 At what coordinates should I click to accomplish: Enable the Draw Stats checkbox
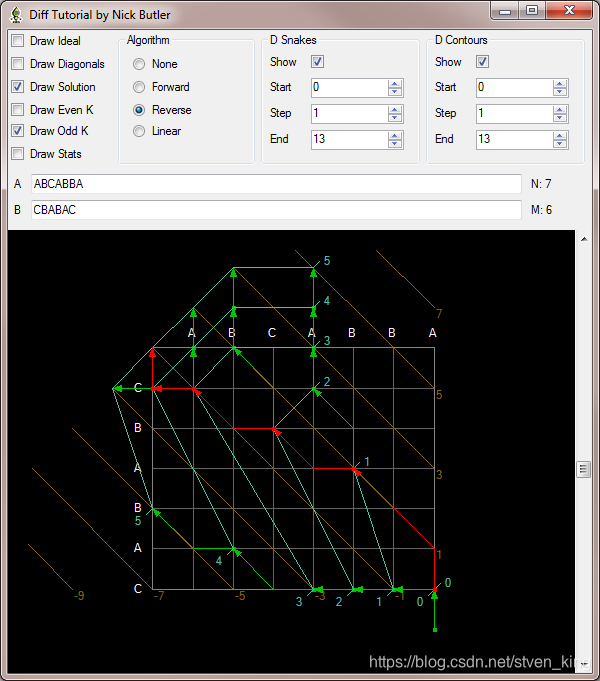point(18,154)
